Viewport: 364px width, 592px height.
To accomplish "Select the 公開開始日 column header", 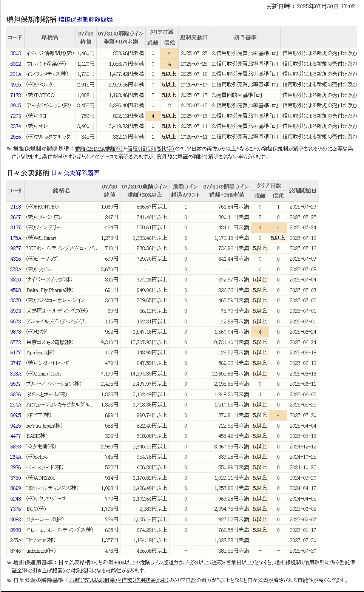I will [x=303, y=191].
